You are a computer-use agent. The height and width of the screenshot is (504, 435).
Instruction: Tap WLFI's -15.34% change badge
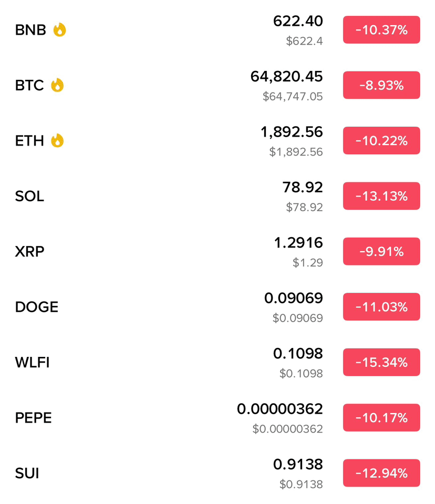[x=381, y=362]
